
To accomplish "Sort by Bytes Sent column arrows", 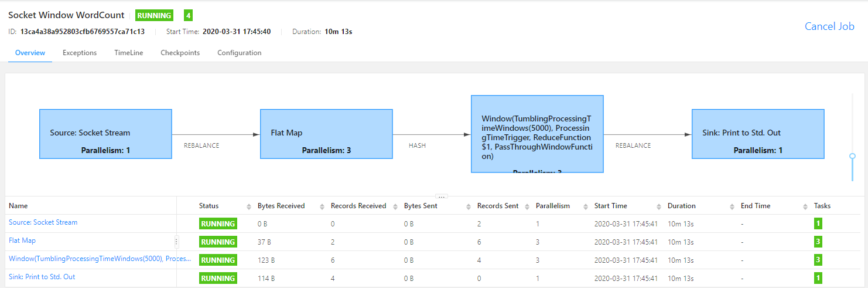I will (468, 206).
